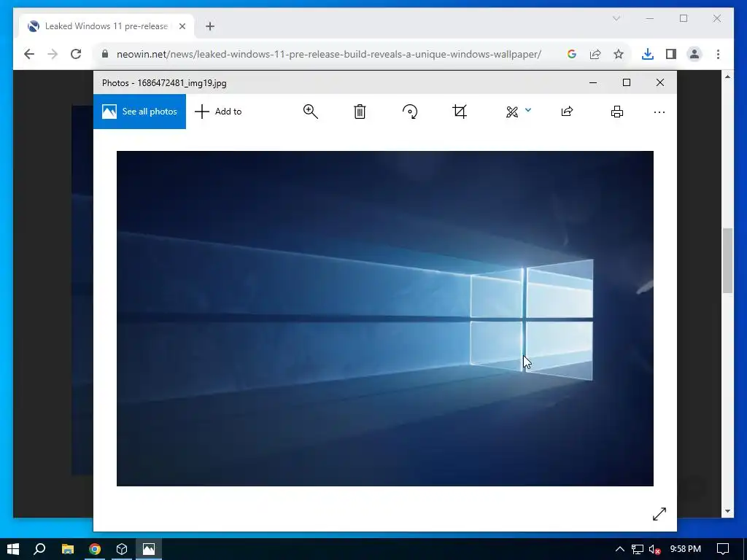Bookmark this tab with star icon
This screenshot has height=560, width=747.
(619, 54)
